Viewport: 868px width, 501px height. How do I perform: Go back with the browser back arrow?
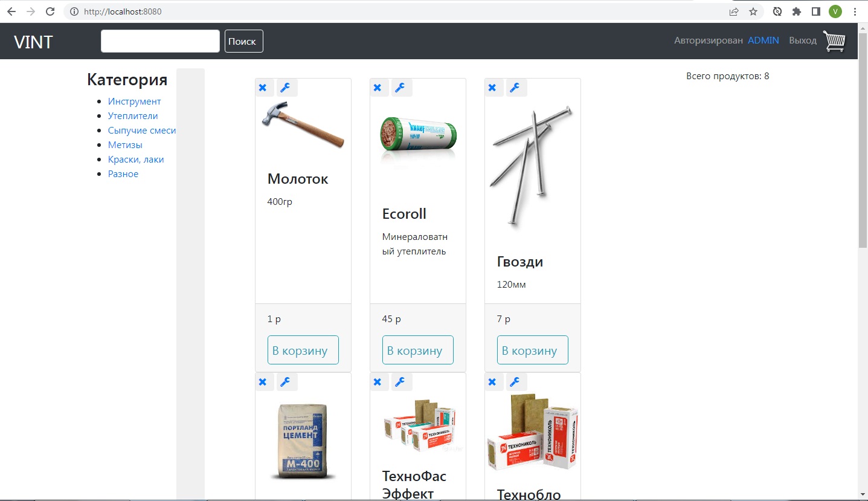point(11,11)
